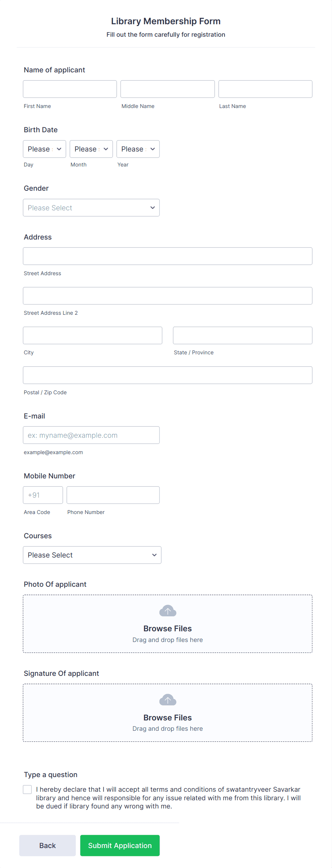Open the Gender selection dropdown
This screenshot has width=332, height=868.
(x=91, y=207)
